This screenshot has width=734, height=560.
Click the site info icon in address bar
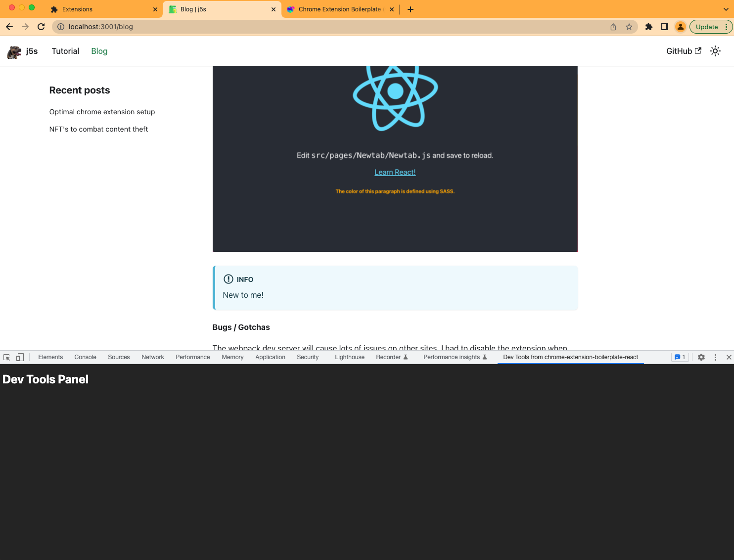(61, 27)
